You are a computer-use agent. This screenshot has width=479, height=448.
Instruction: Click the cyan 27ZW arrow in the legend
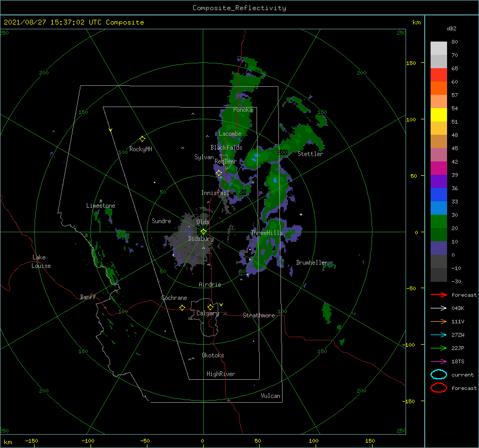pos(439,335)
